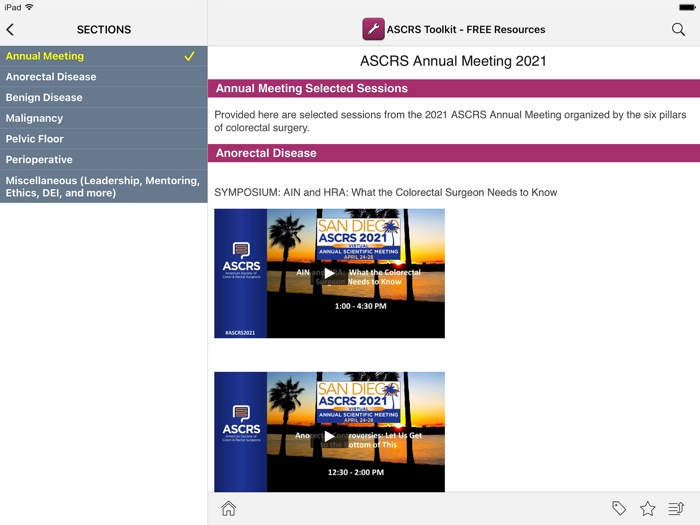Viewport: 700px width, 525px height.
Task: Go back using the Sections back arrow
Action: pos(10,29)
